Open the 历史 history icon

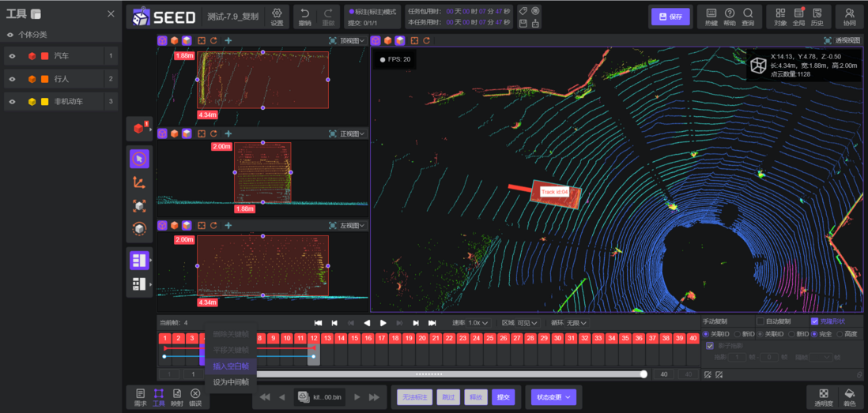[817, 13]
